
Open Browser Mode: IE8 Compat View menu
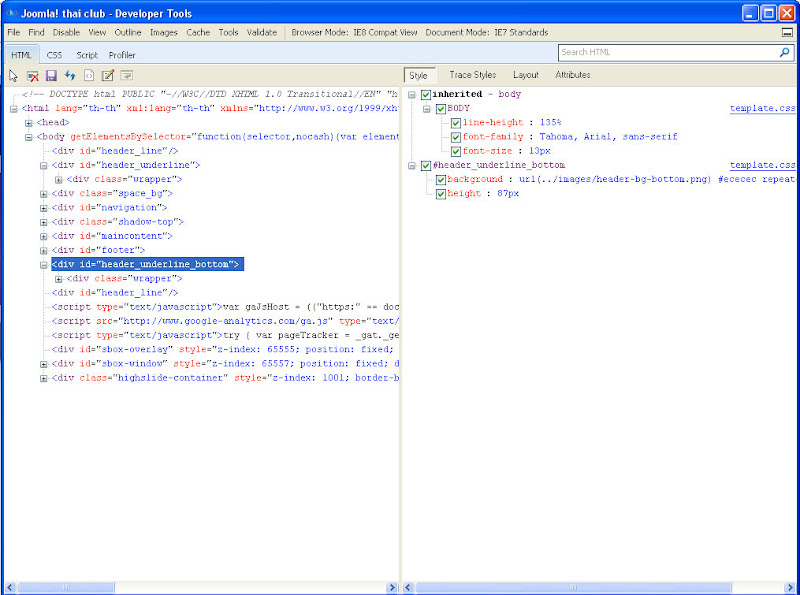(x=354, y=32)
